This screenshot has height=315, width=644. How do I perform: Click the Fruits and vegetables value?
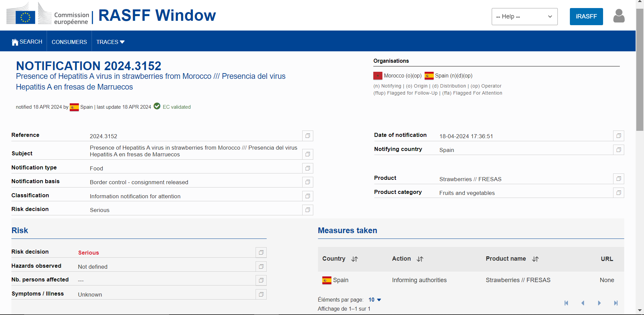[467, 193]
